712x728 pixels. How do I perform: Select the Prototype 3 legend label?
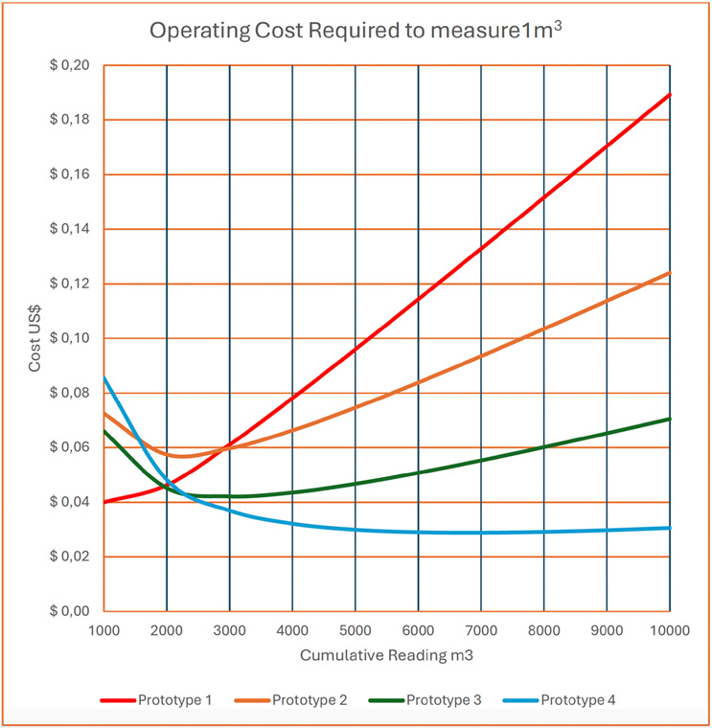coord(446,700)
